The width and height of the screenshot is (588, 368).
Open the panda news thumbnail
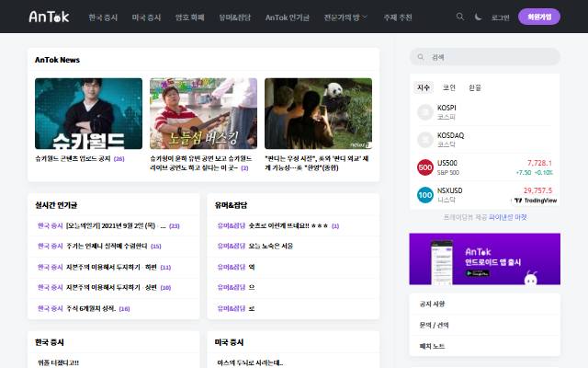click(319, 113)
